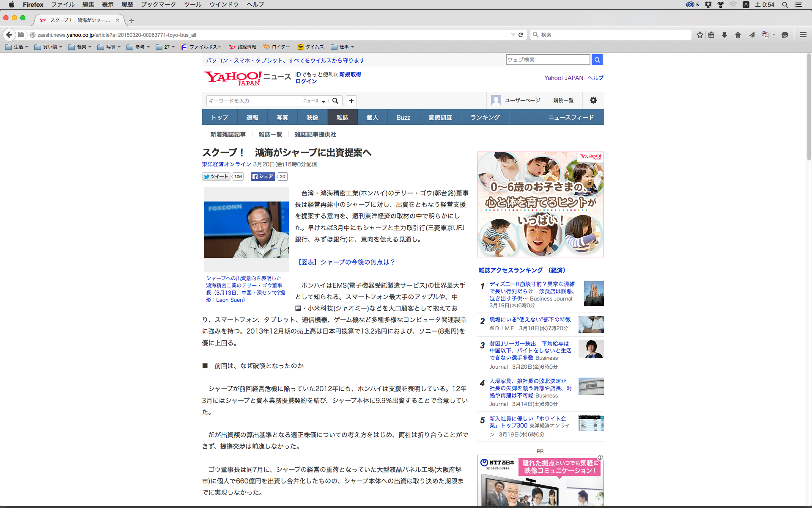Click the ツイート button
Image resolution: width=812 pixels, height=508 pixels.
pos(216,177)
